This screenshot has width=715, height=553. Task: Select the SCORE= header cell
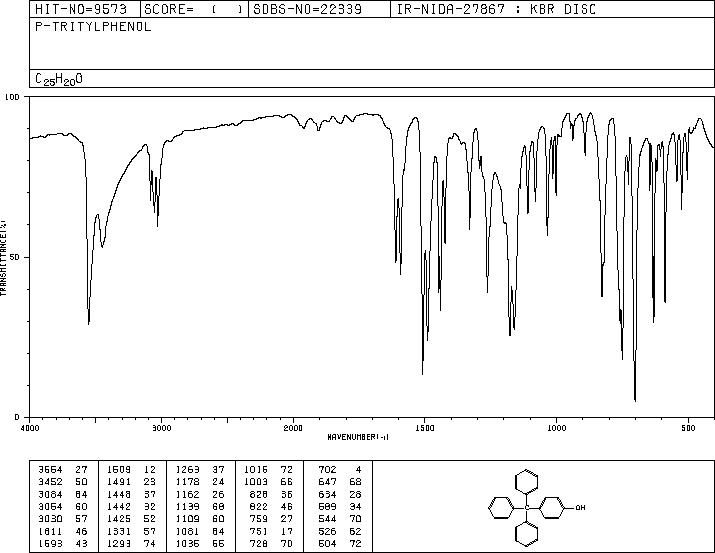(193, 9)
